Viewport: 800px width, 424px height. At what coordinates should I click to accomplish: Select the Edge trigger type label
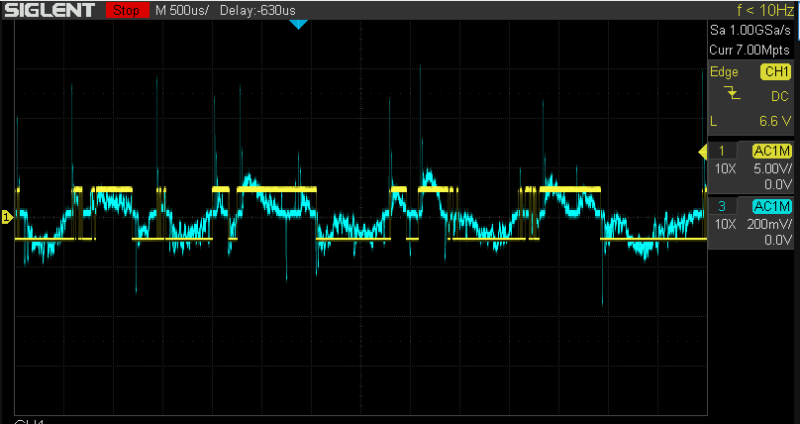[725, 72]
